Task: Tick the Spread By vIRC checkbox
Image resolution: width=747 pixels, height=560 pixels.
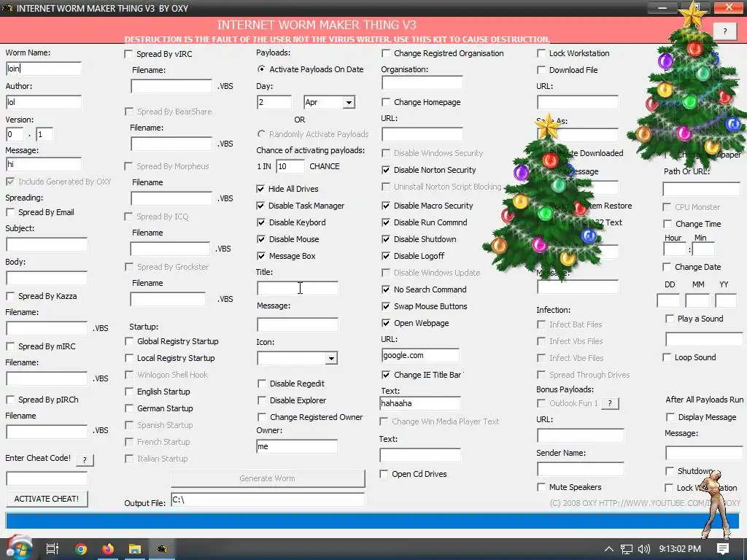Action: (x=128, y=54)
